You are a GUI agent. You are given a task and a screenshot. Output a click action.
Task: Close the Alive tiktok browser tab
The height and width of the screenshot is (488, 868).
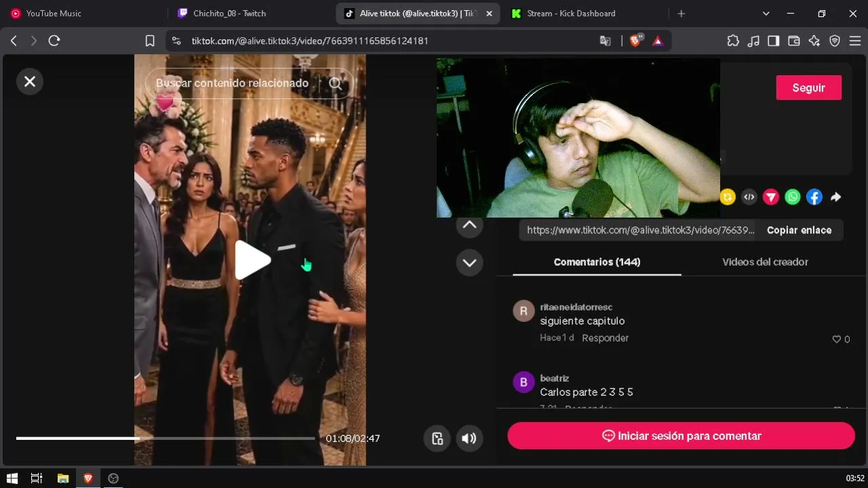490,14
